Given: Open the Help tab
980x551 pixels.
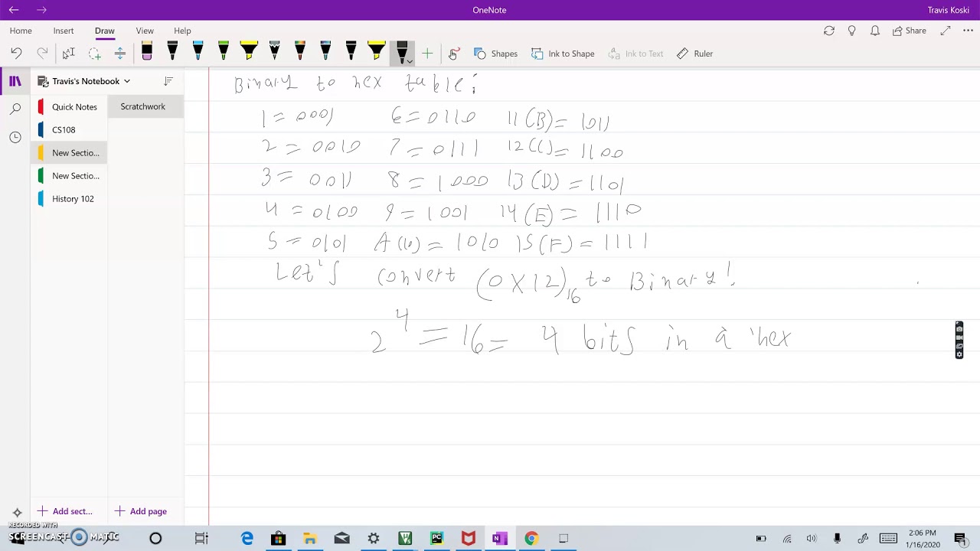Looking at the screenshot, I should pos(182,31).
